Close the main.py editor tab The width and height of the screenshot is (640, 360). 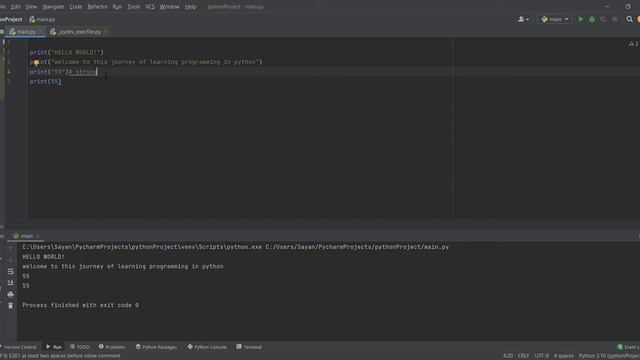click(x=40, y=32)
